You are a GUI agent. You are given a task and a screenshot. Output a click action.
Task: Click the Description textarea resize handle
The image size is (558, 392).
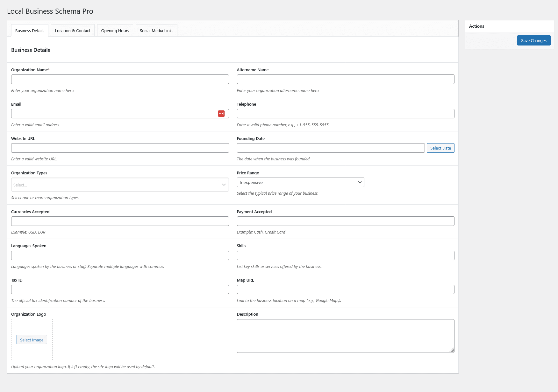coord(452,350)
